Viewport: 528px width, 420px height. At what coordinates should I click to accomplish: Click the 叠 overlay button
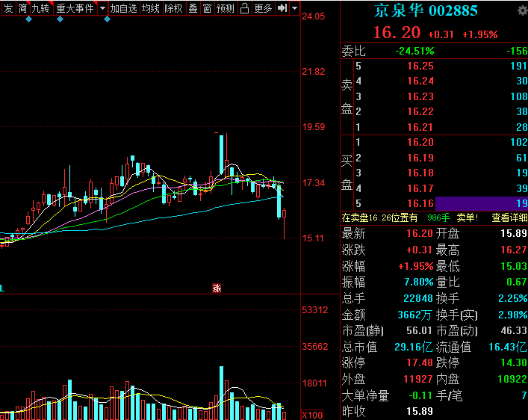pyautogui.click(x=193, y=8)
